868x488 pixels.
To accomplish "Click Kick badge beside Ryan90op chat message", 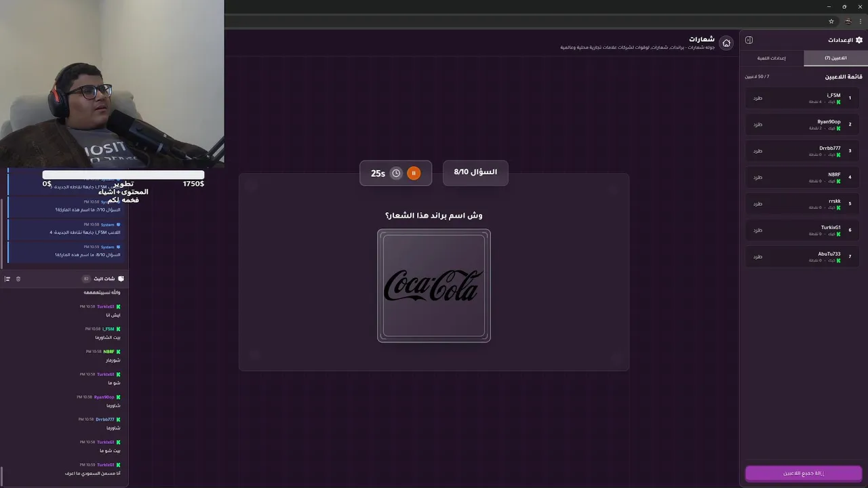I will click(x=118, y=397).
